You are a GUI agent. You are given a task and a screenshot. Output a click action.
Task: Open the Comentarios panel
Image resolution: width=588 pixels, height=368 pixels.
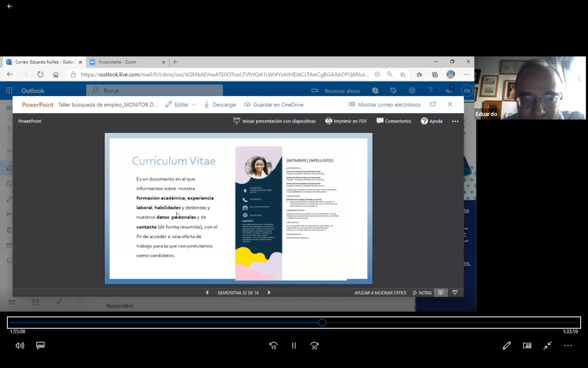pos(393,121)
